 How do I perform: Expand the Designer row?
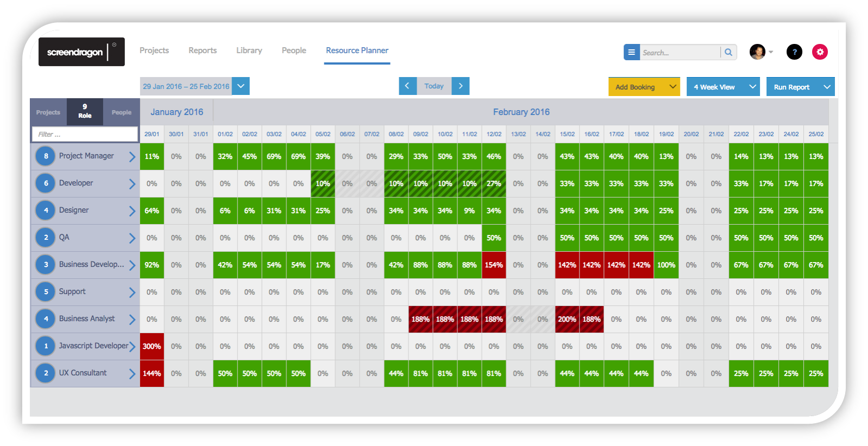pos(132,211)
